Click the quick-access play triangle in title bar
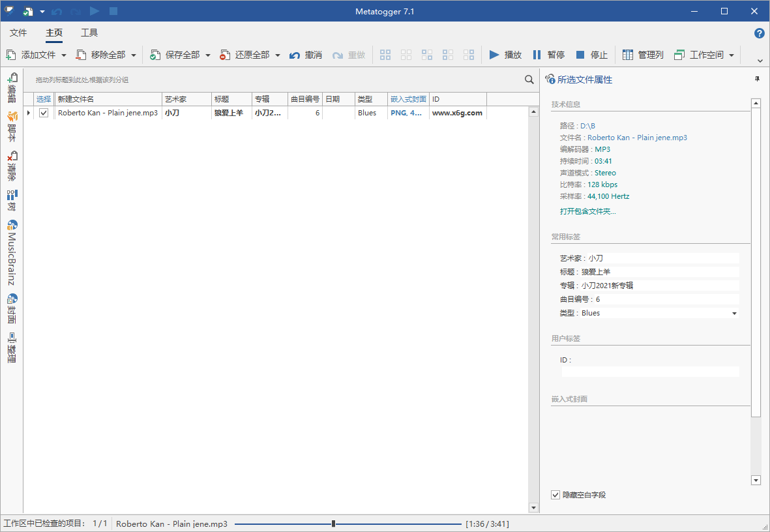Screen dimensions: 770x532 pyautogui.click(x=95, y=11)
